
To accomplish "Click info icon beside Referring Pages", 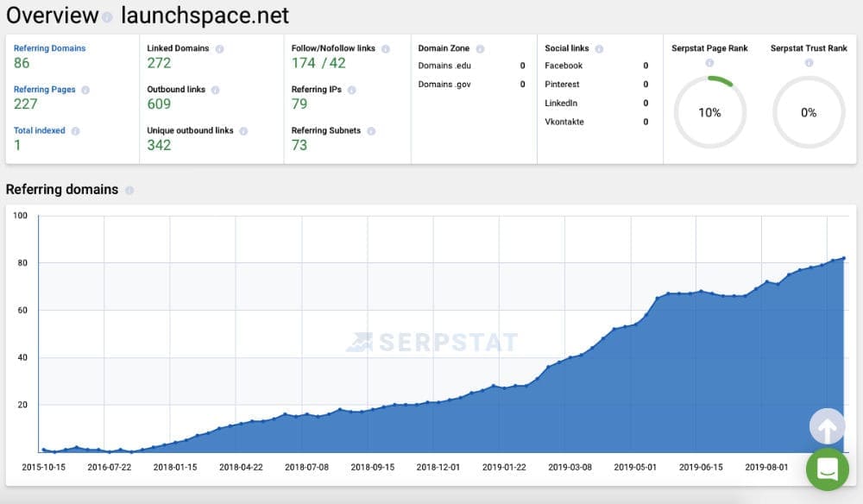I will pos(85,90).
